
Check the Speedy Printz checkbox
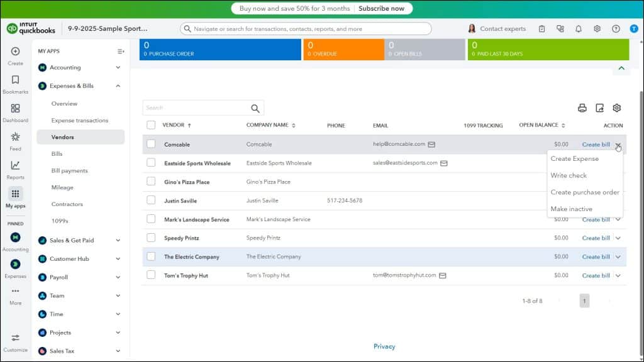151,238
